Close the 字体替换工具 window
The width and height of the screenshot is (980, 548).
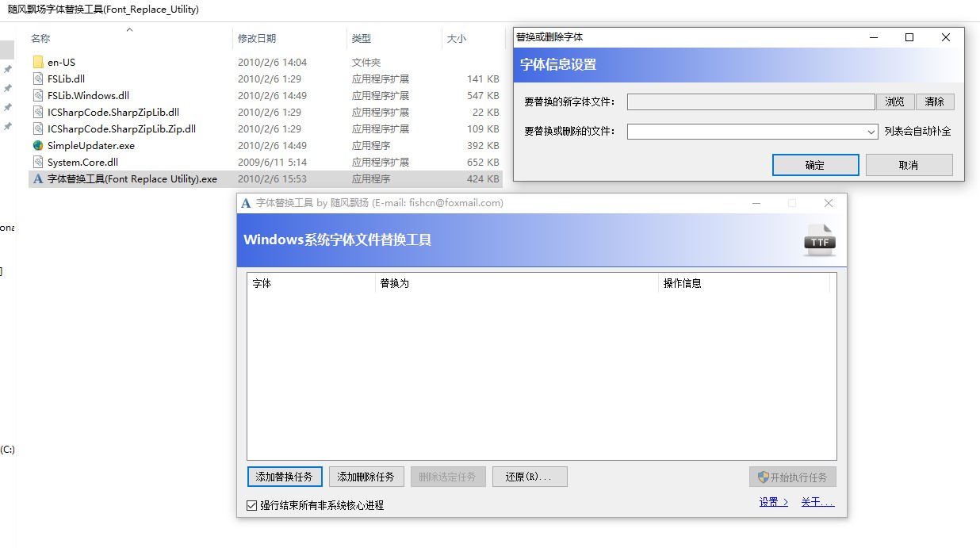(x=829, y=203)
